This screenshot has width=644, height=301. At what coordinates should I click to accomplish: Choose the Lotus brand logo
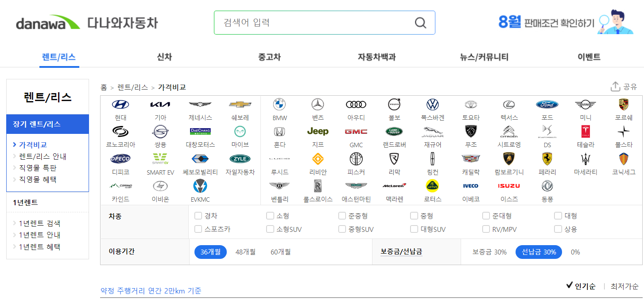tap(433, 186)
